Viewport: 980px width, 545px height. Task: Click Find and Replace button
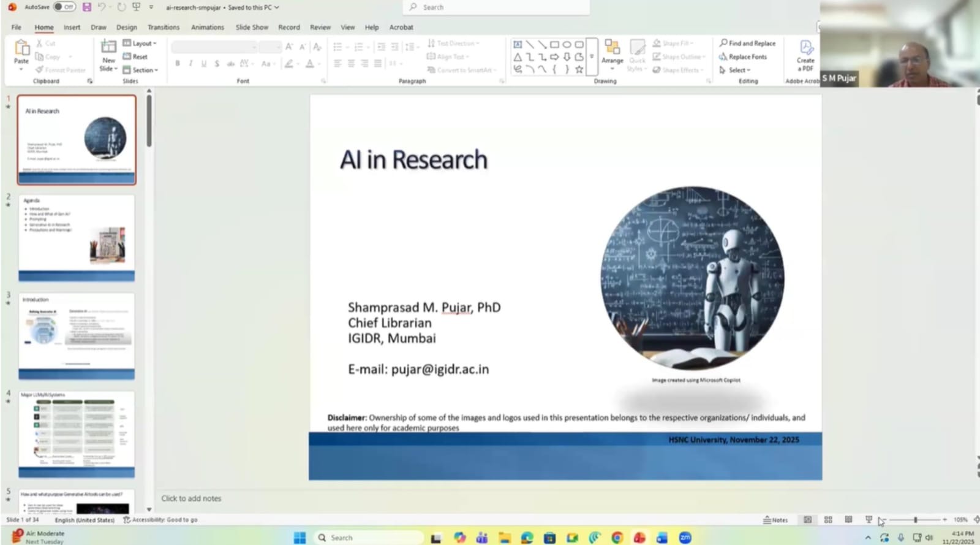(748, 44)
